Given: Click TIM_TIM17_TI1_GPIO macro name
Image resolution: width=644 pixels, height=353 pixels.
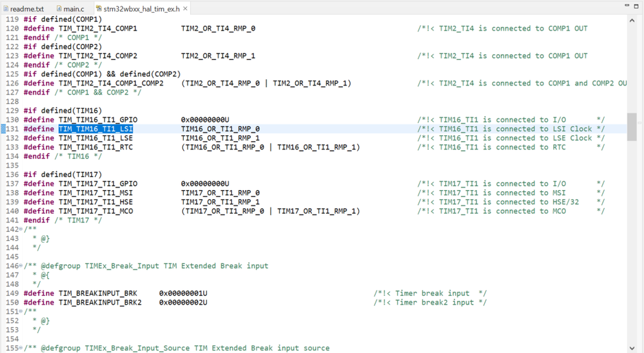Looking at the screenshot, I should point(98,184).
